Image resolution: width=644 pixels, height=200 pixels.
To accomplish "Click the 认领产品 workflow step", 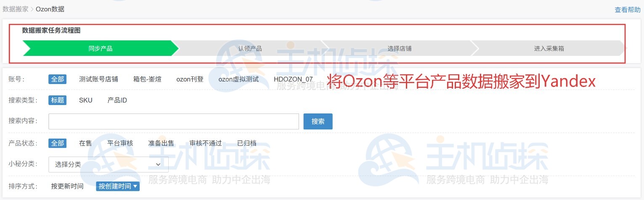I will pos(250,48).
